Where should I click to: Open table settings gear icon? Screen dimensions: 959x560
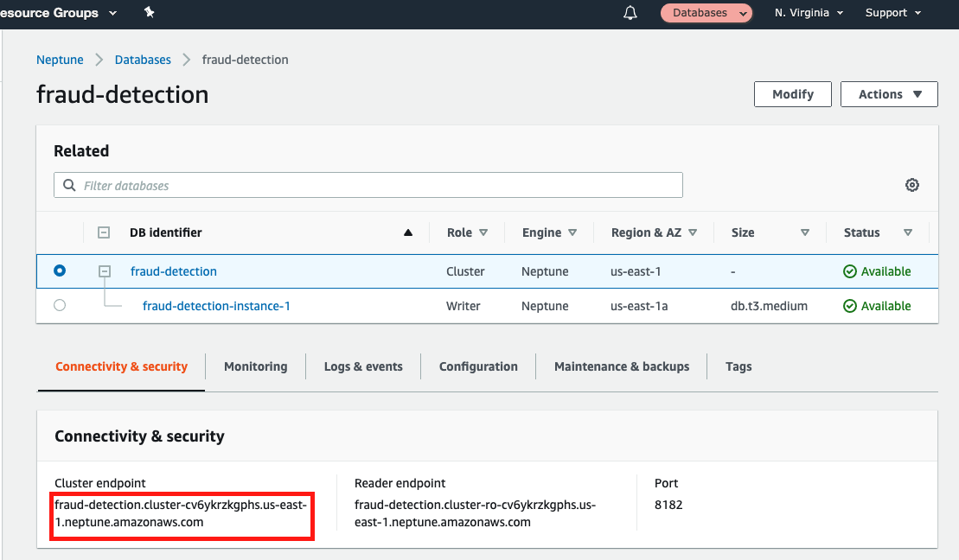point(912,185)
